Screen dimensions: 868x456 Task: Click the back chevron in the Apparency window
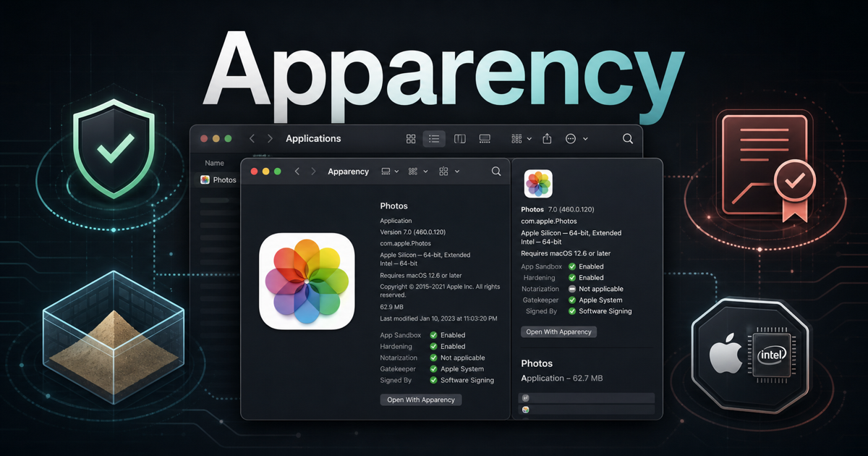pos(297,172)
